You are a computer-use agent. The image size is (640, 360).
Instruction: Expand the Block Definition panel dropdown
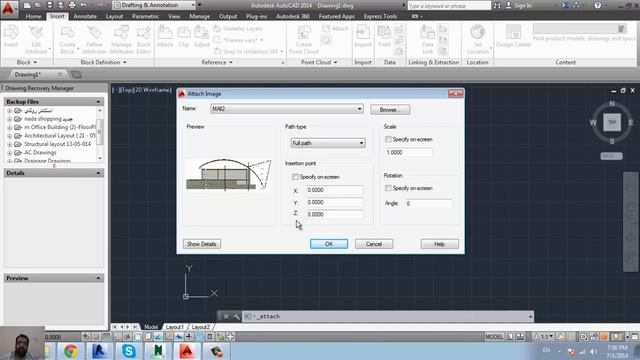[x=104, y=62]
